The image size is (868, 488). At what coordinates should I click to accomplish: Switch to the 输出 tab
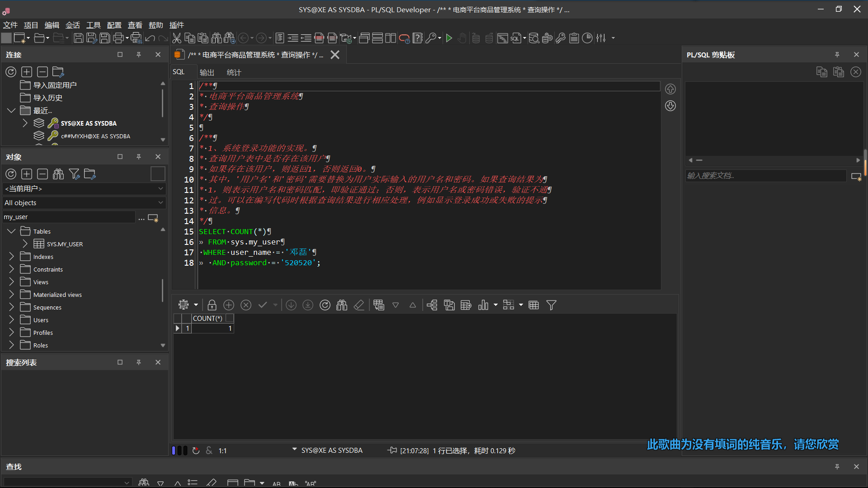tap(207, 72)
